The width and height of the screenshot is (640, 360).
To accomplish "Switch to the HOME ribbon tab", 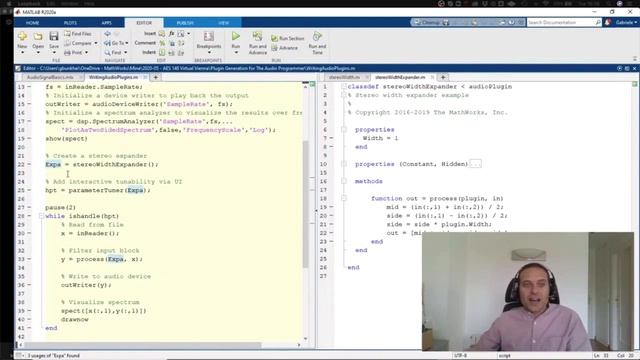I will (32, 23).
